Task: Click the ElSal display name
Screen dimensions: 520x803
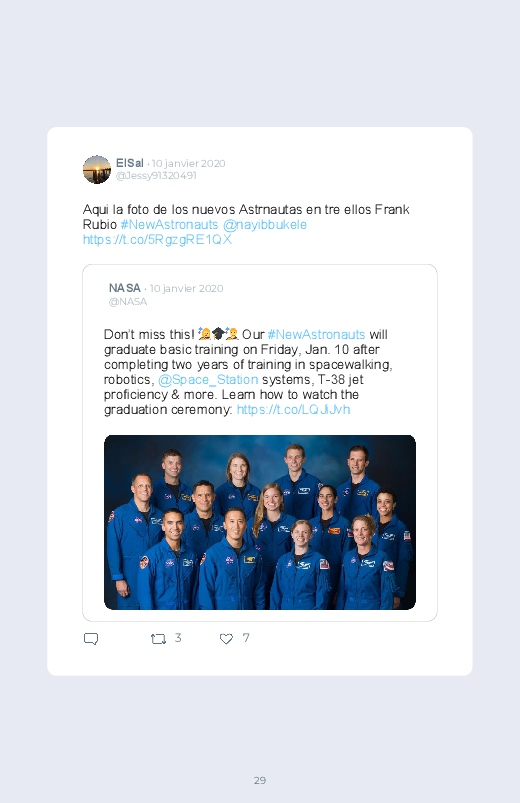Action: [x=130, y=163]
